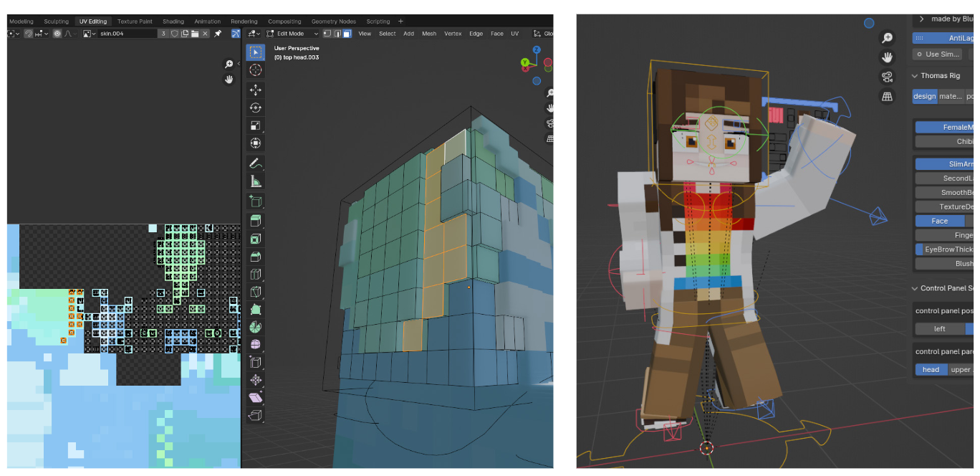Open the Edit Mode dropdown
Viewport: 980px width, 476px height.
click(290, 34)
